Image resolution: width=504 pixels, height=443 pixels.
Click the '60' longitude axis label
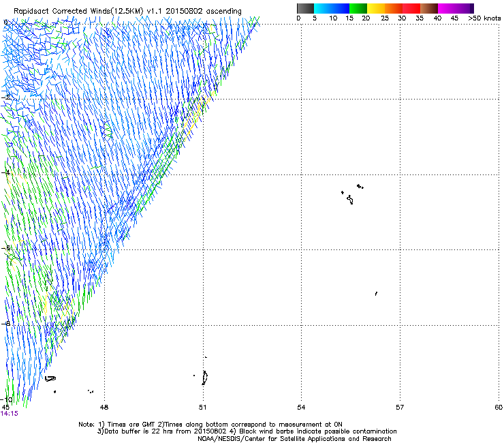(499, 408)
